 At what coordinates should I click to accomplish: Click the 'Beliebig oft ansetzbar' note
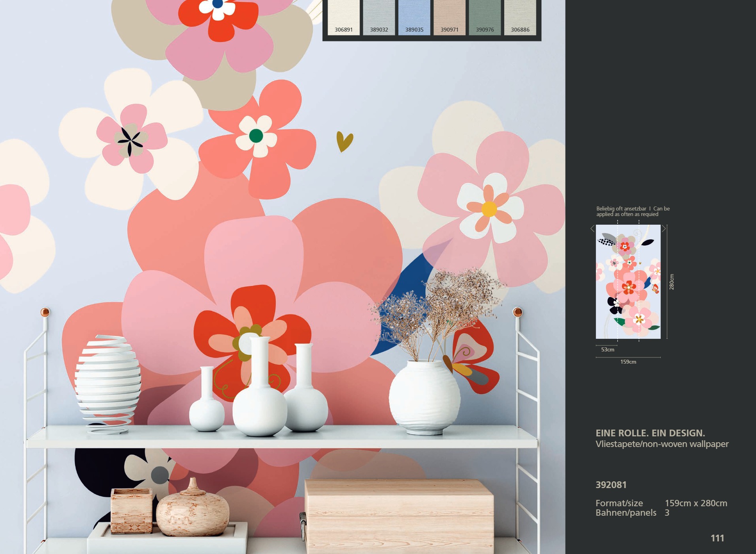(x=621, y=208)
